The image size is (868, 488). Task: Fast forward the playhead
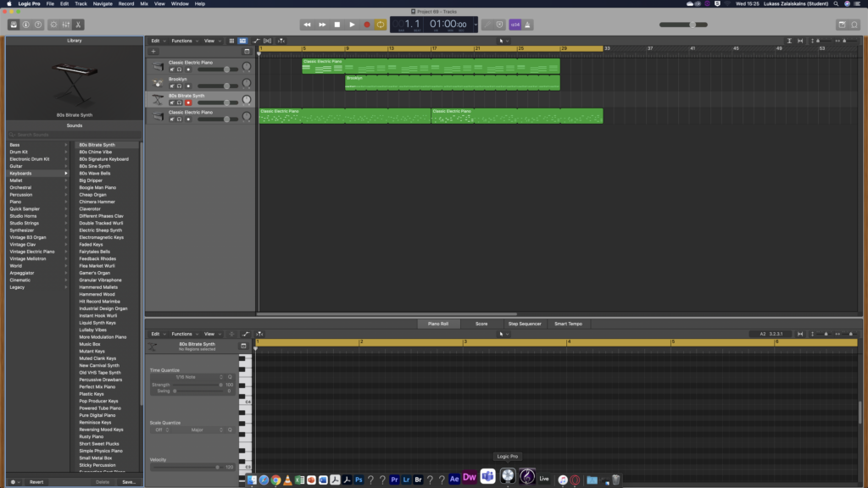(322, 25)
